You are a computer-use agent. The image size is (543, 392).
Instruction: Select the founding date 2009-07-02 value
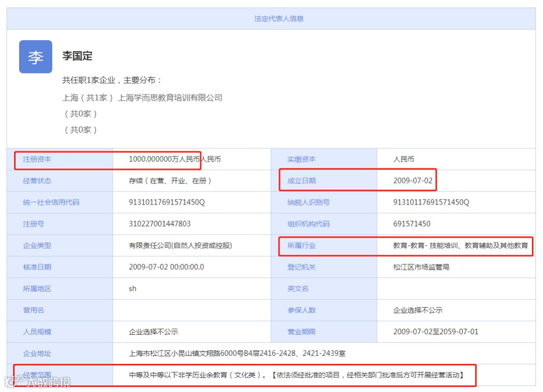click(413, 181)
